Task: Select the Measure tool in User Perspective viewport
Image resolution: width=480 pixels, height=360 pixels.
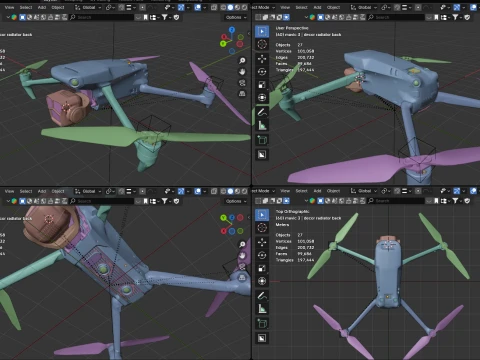Action: point(262,125)
